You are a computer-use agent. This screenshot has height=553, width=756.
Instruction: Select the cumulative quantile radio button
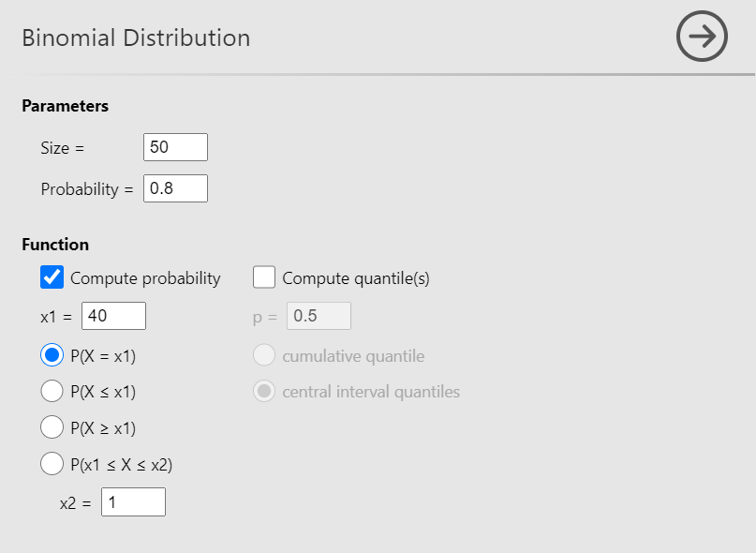click(x=264, y=355)
